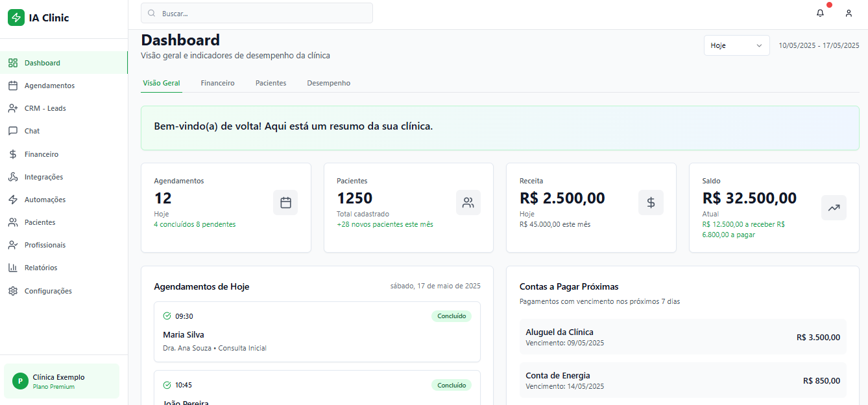
Task: Click the check-circle icon beside 10:45
Action: [167, 385]
